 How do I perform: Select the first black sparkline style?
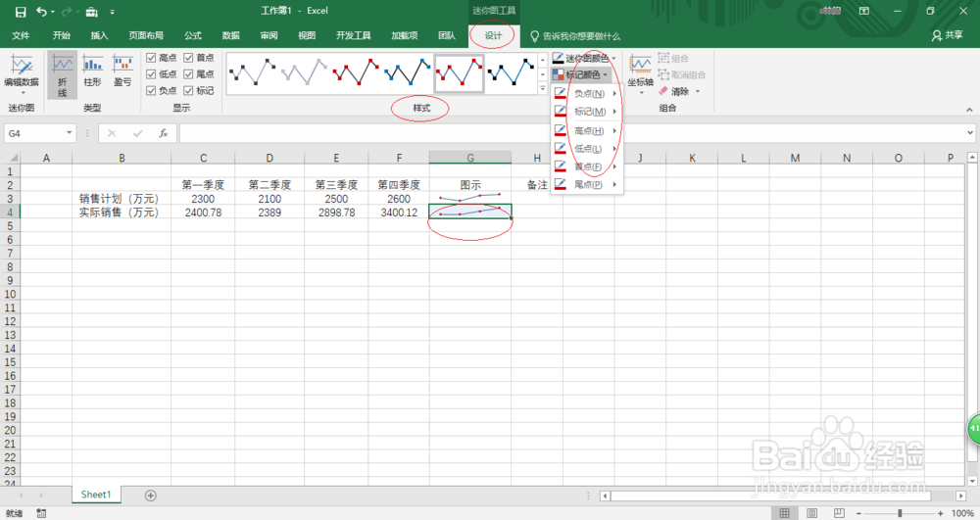253,72
